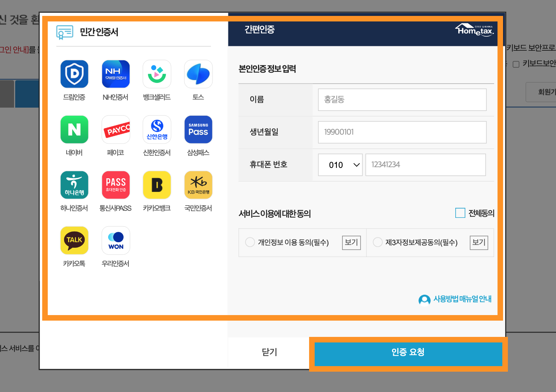Select the 네이버 certificate icon
This screenshot has height=392, width=556.
pos(74,129)
